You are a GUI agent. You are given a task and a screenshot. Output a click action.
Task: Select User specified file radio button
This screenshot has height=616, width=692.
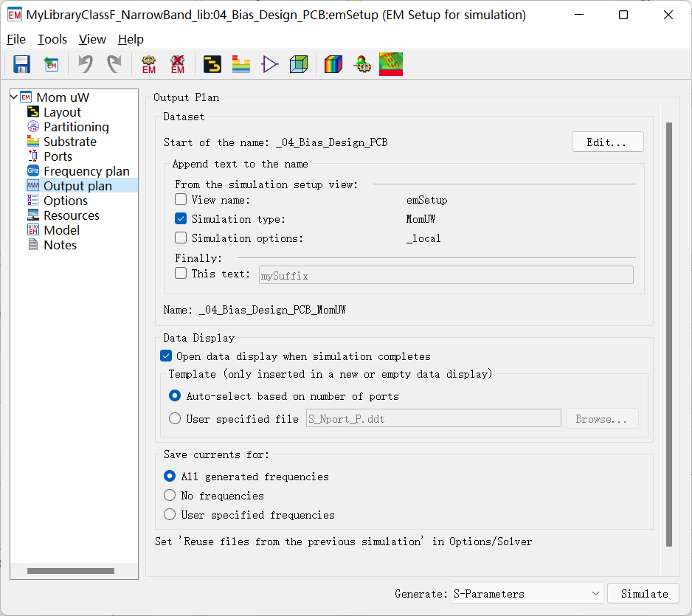pyautogui.click(x=175, y=418)
